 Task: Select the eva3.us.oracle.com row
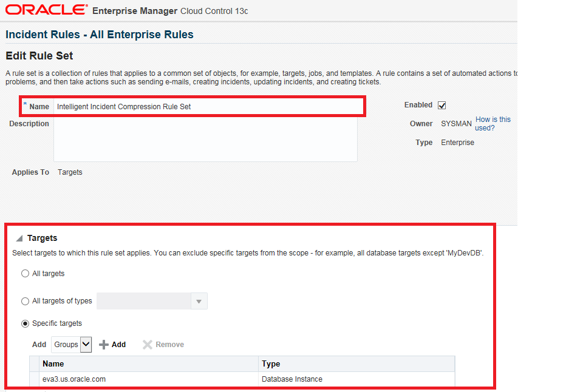[x=242, y=379]
